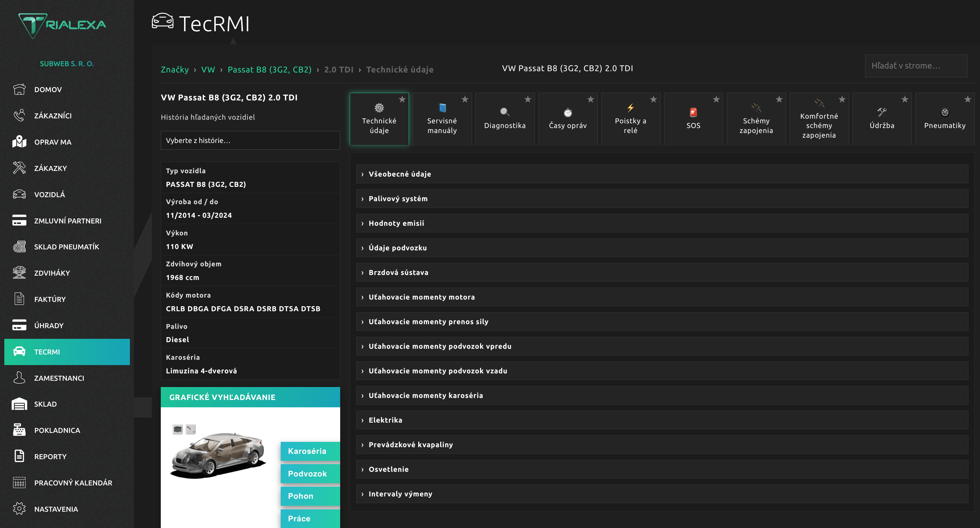Click the Trialexa logo
The width and height of the screenshot is (980, 528).
[x=63, y=26]
